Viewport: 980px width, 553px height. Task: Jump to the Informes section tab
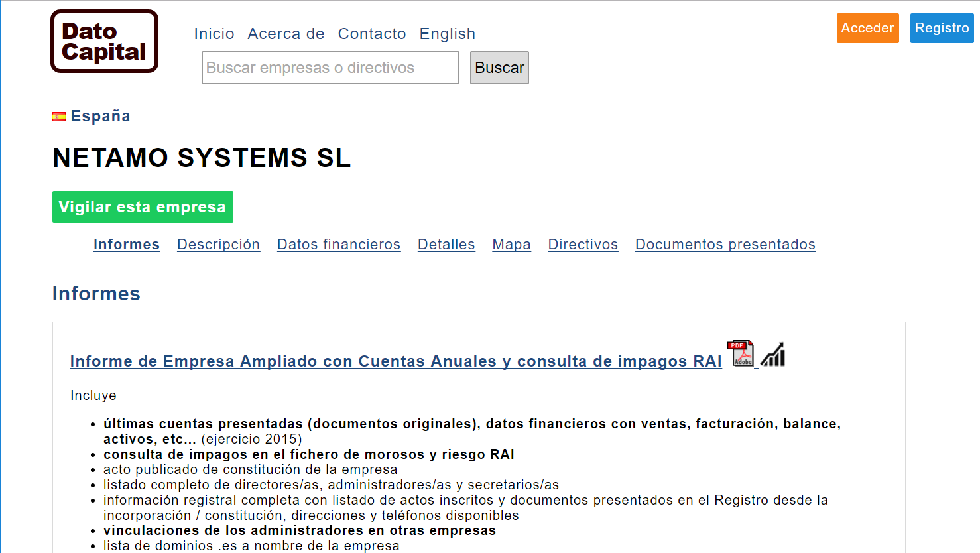(x=127, y=245)
